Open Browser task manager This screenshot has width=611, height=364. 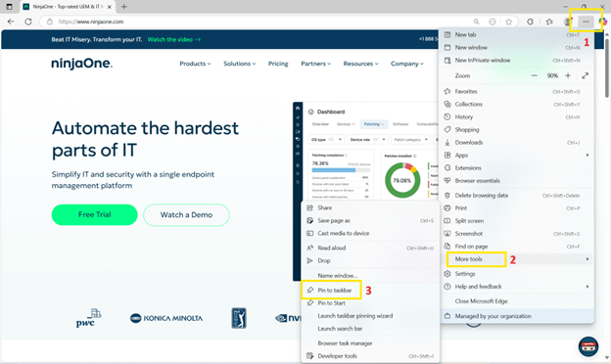[370, 343]
